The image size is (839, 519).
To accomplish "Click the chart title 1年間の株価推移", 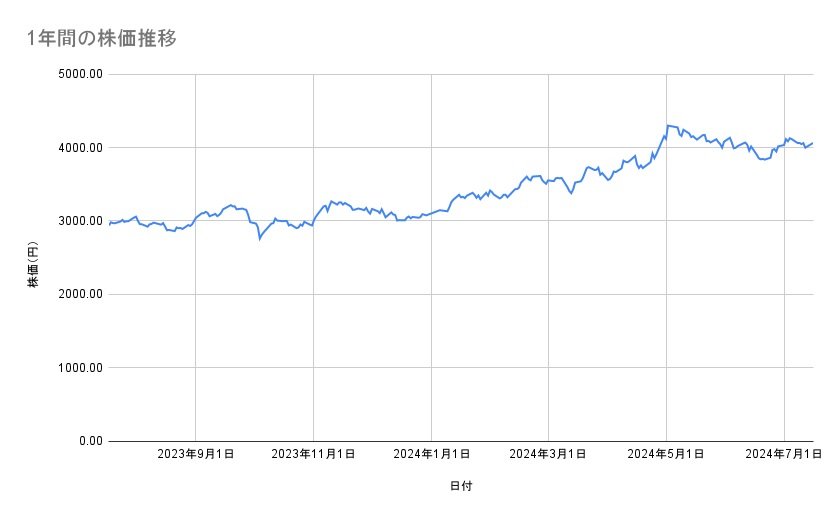I will pyautogui.click(x=102, y=38).
